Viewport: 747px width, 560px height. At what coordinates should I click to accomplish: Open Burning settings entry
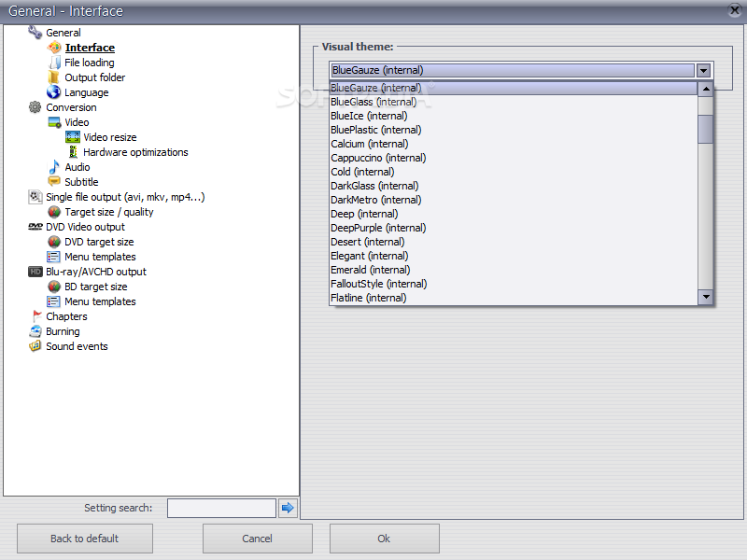(x=63, y=331)
